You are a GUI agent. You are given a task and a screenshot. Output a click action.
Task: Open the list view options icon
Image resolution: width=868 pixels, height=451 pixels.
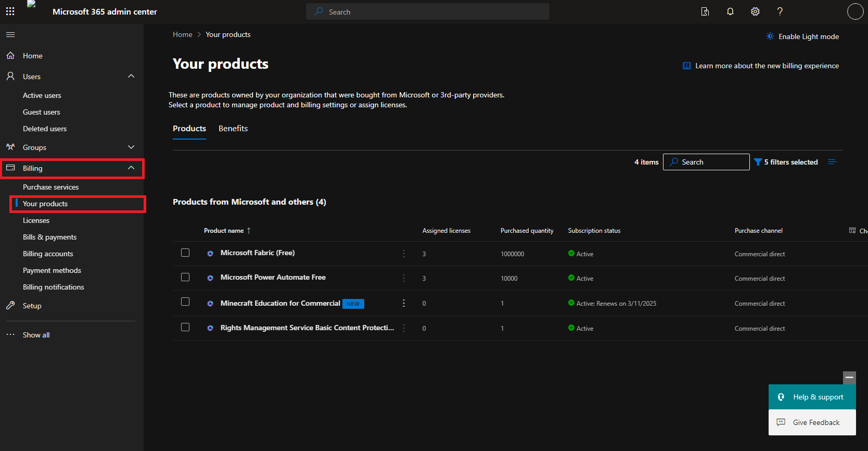tap(833, 162)
